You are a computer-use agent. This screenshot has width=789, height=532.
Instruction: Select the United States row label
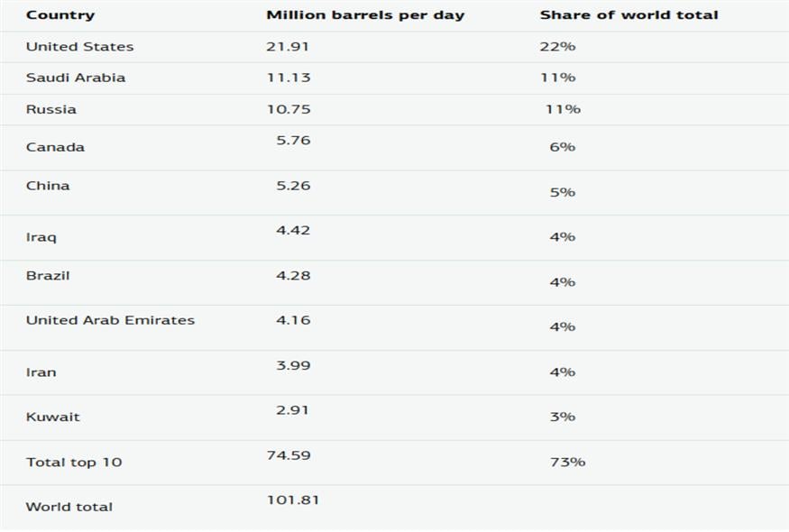(79, 47)
